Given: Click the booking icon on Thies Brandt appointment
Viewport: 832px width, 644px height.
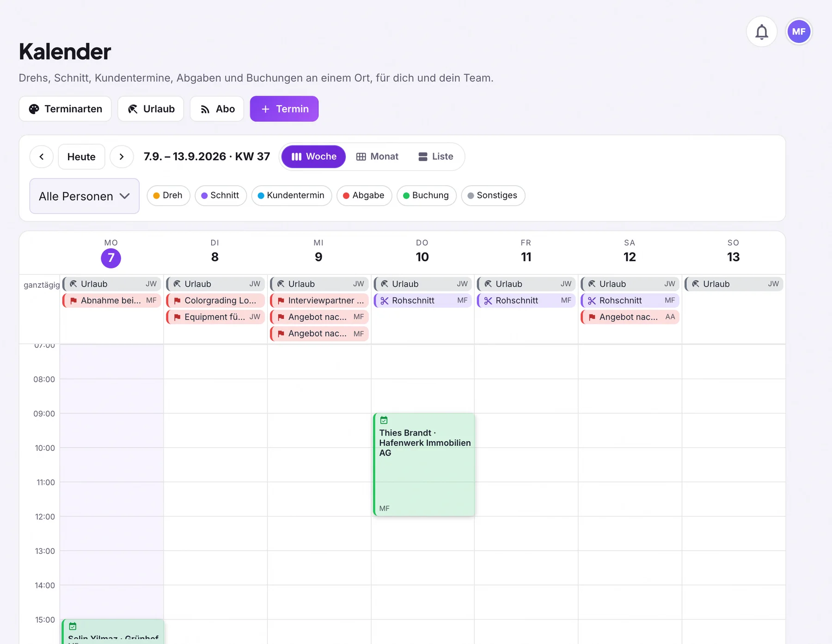Looking at the screenshot, I should [384, 420].
